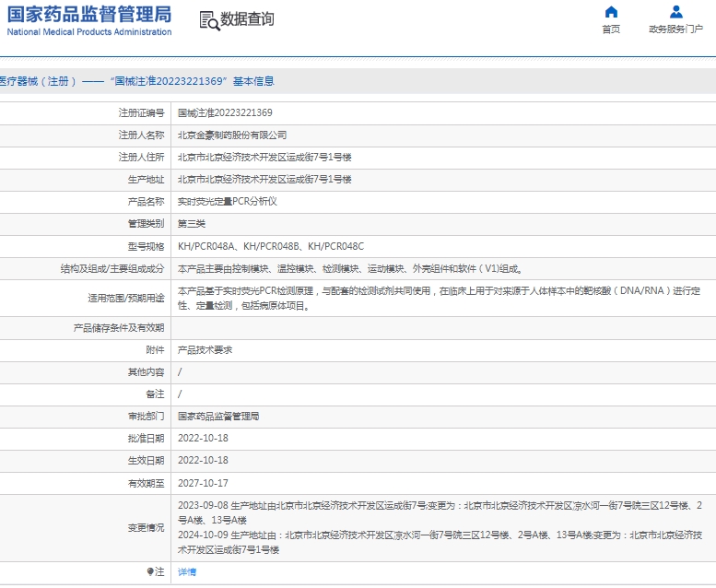Click the 生效日期 label
This screenshot has height=588, width=716.
click(x=146, y=460)
